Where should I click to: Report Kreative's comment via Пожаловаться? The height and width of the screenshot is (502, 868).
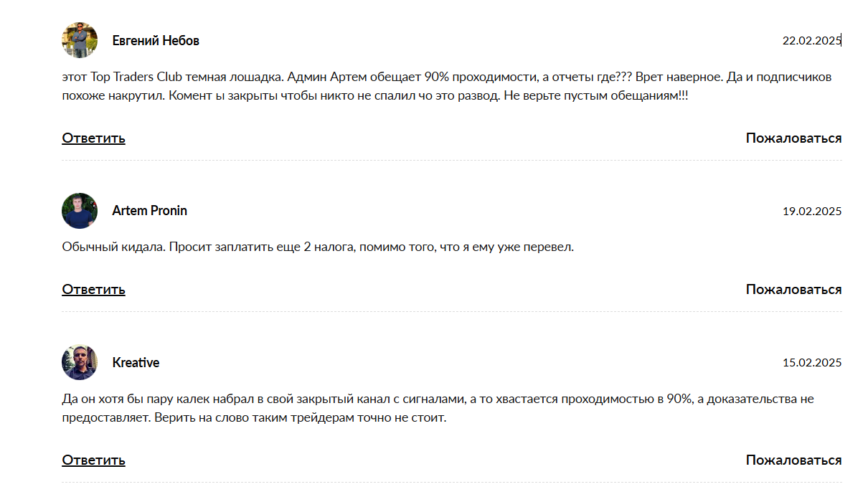(x=793, y=460)
